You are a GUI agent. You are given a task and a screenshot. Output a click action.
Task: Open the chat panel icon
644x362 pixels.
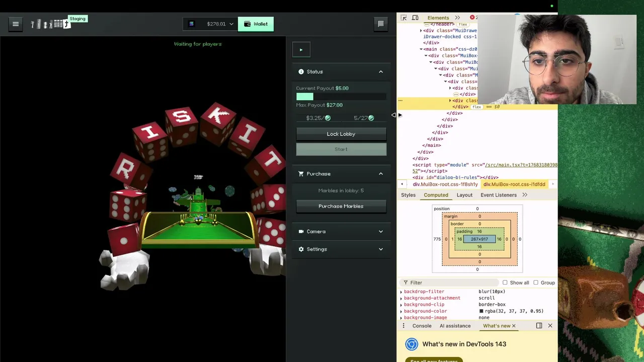[381, 24]
